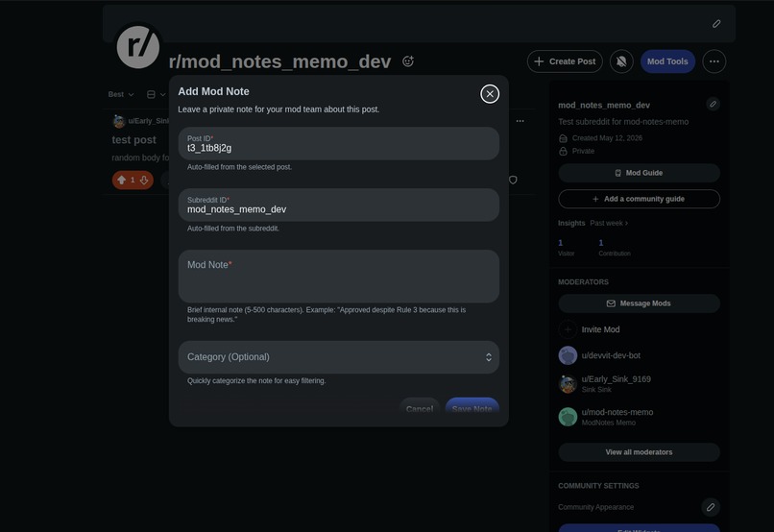Open Mod Tools
Image resolution: width=774 pixels, height=532 pixels.
pyautogui.click(x=667, y=61)
